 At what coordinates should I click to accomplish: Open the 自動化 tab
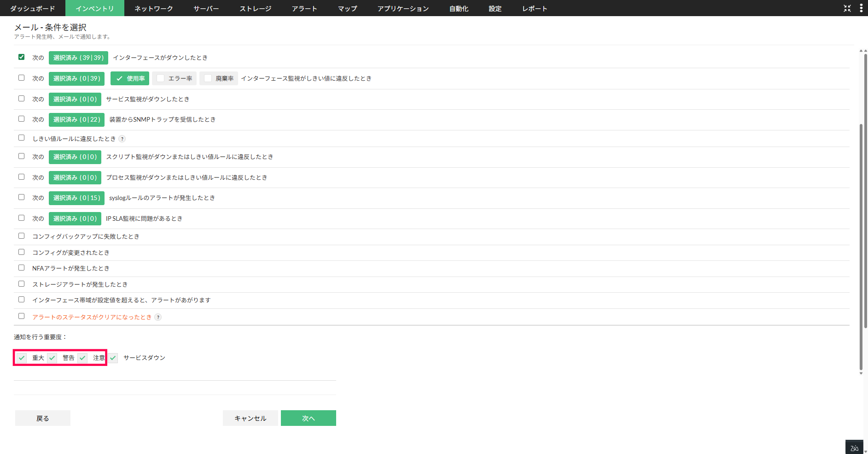[x=459, y=8]
